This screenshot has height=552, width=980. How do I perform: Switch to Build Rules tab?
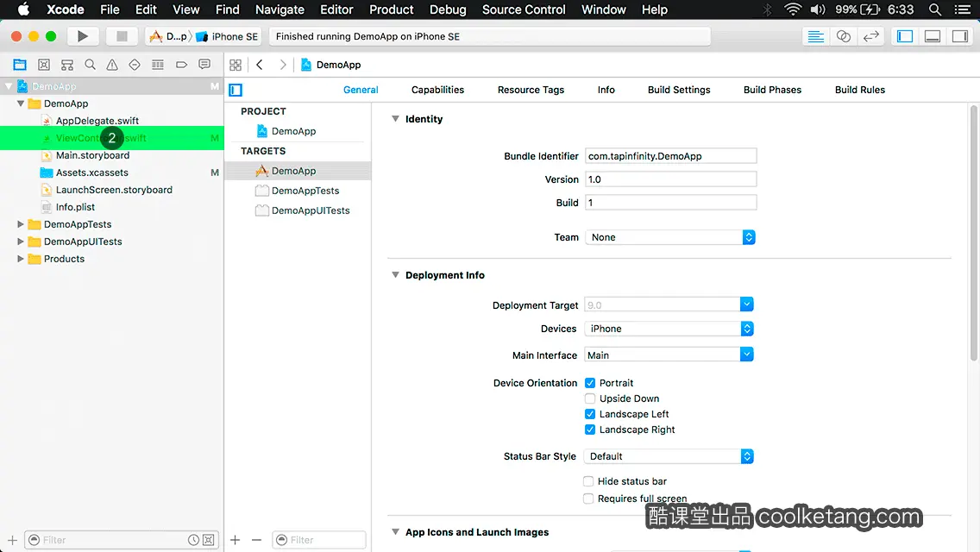(859, 90)
